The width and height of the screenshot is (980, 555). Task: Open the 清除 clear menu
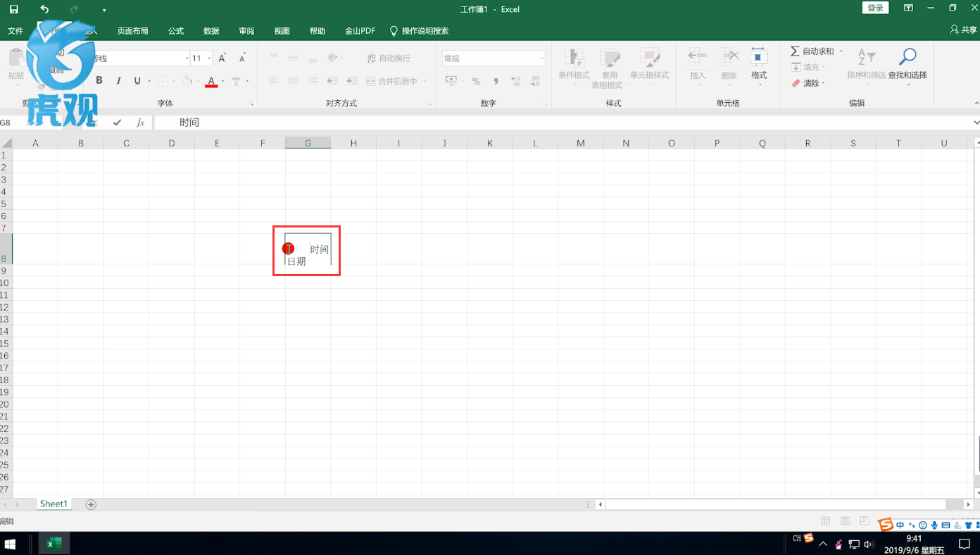pyautogui.click(x=808, y=83)
